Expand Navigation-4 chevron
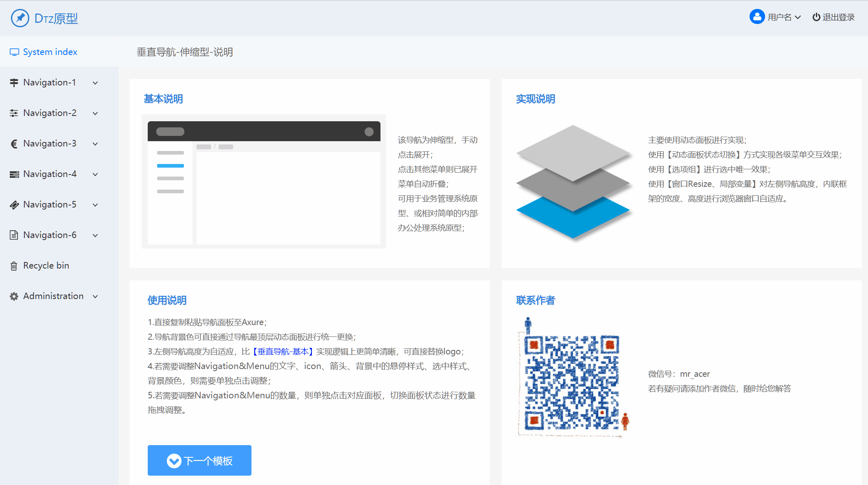The width and height of the screenshot is (868, 485). pyautogui.click(x=95, y=174)
